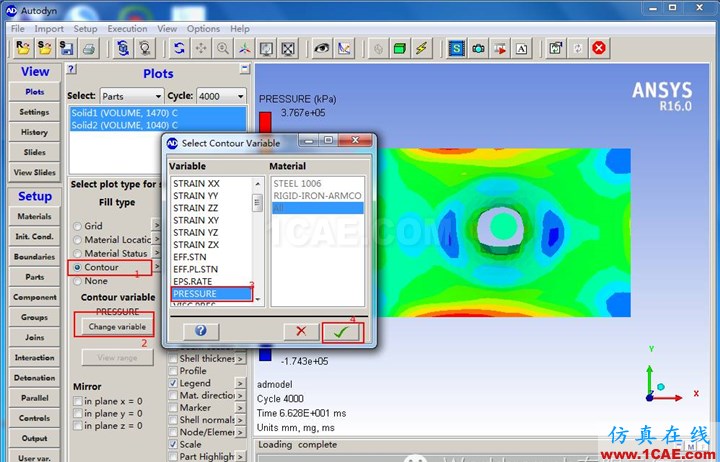Confirm selection with green check button
Image resolution: width=720 pixels, height=462 pixels.
(341, 332)
